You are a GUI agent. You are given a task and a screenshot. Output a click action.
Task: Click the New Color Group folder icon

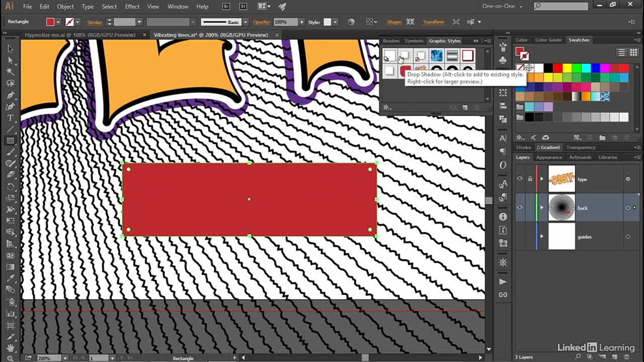602,138
